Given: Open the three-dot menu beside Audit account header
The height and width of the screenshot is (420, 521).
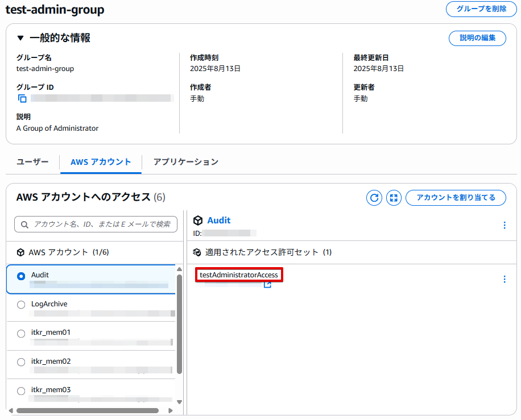Looking at the screenshot, I should coord(505,225).
